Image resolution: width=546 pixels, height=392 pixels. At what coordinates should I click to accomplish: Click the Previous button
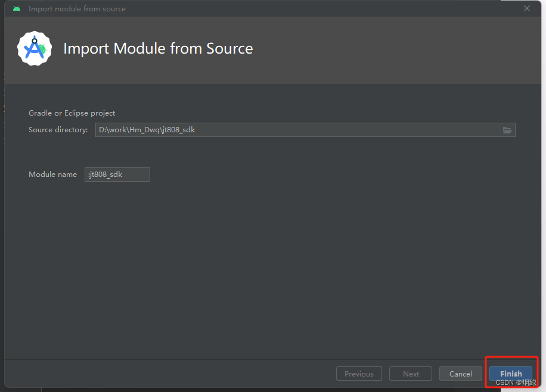pyautogui.click(x=359, y=374)
